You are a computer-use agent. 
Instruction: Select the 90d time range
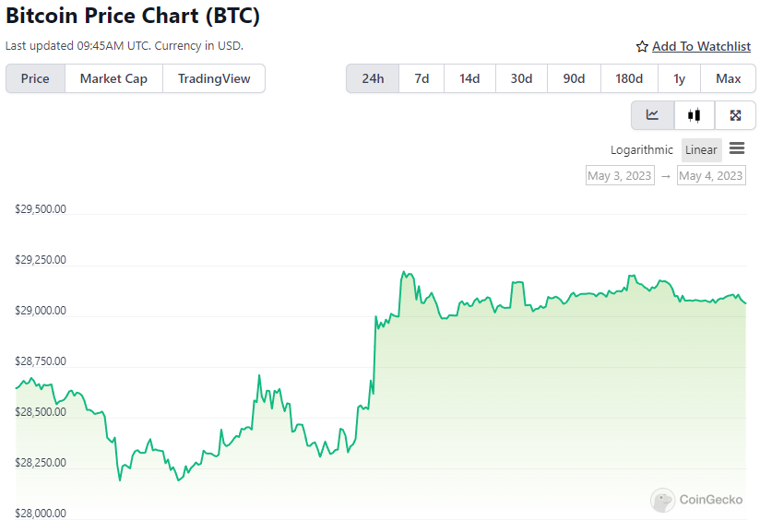574,78
